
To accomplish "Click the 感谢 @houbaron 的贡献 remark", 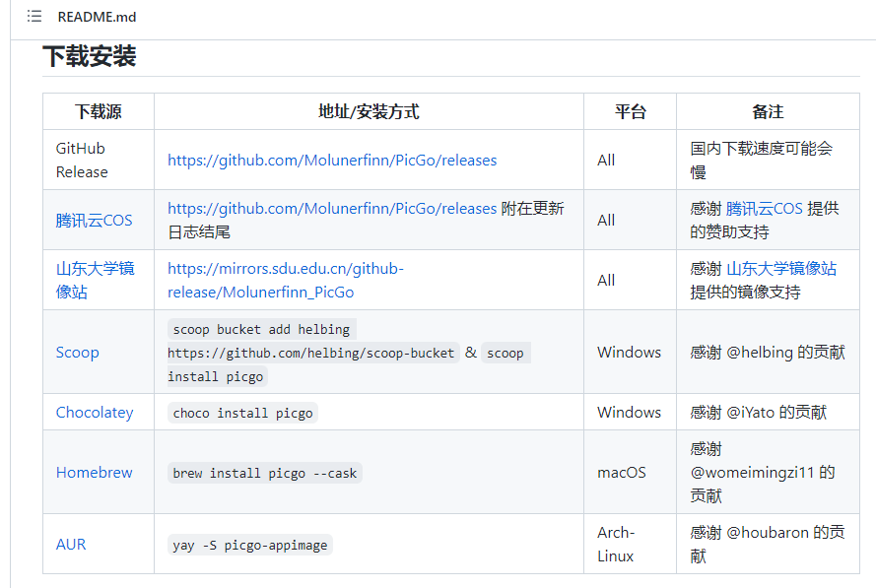I will tap(768, 545).
